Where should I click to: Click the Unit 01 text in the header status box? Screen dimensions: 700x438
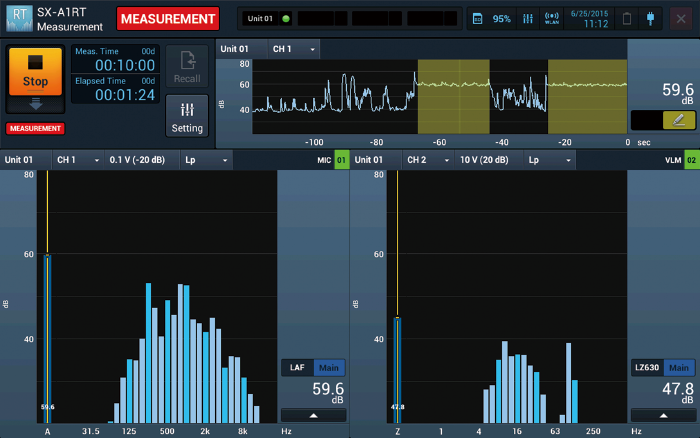coord(260,19)
